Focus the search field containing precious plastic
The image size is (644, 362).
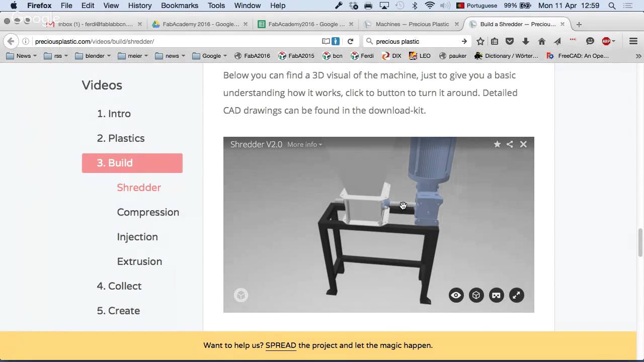tap(418, 41)
